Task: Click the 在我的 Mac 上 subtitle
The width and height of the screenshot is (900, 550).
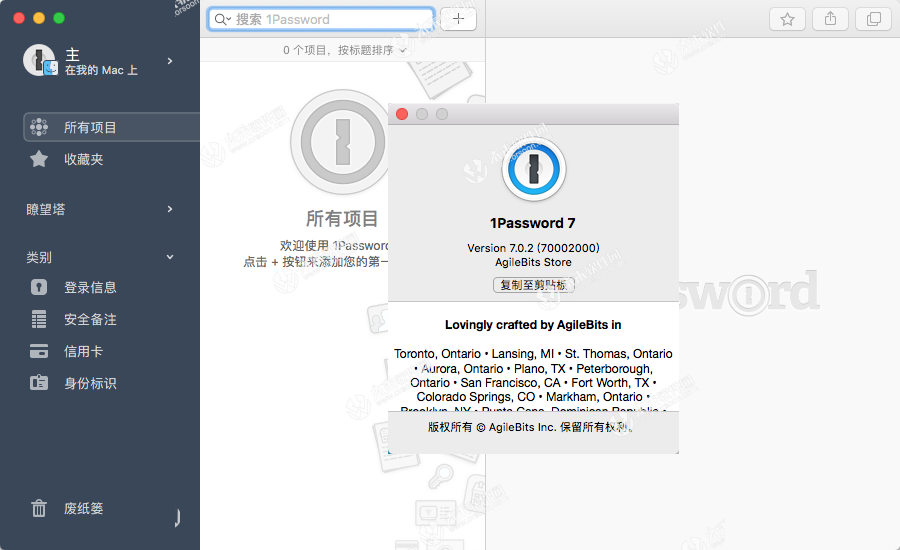Action: 101,70
